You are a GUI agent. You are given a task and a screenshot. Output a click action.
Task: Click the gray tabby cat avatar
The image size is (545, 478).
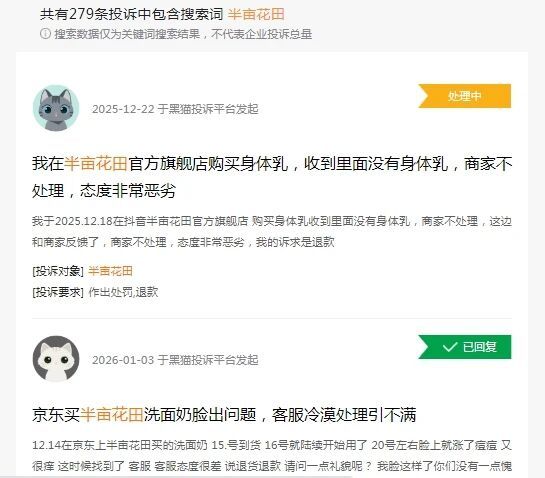[56, 108]
